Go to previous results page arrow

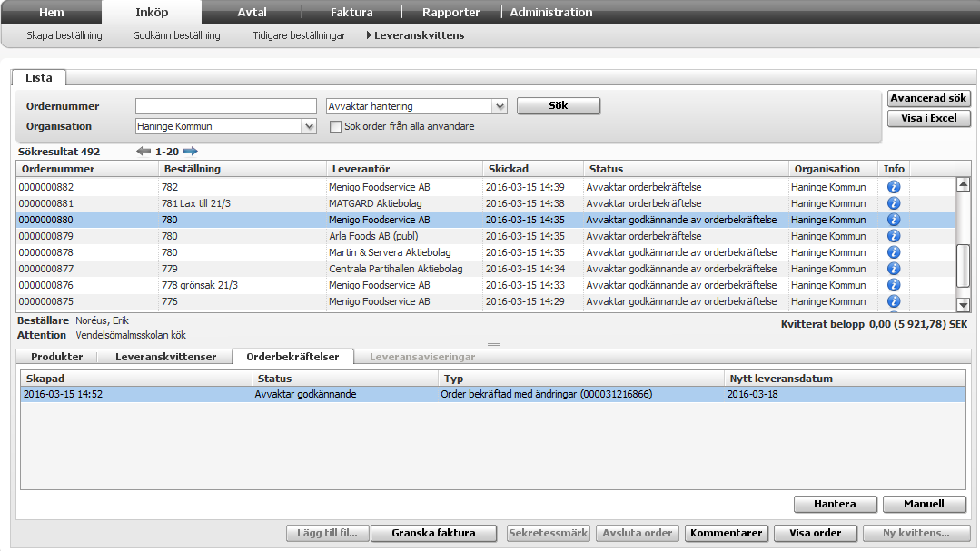(144, 152)
